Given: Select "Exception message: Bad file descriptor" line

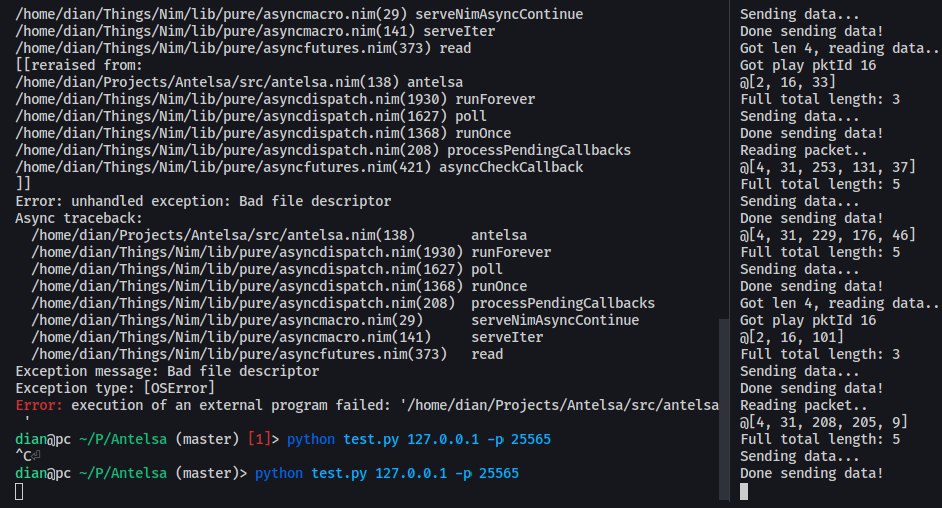Looking at the screenshot, I should (167, 371).
